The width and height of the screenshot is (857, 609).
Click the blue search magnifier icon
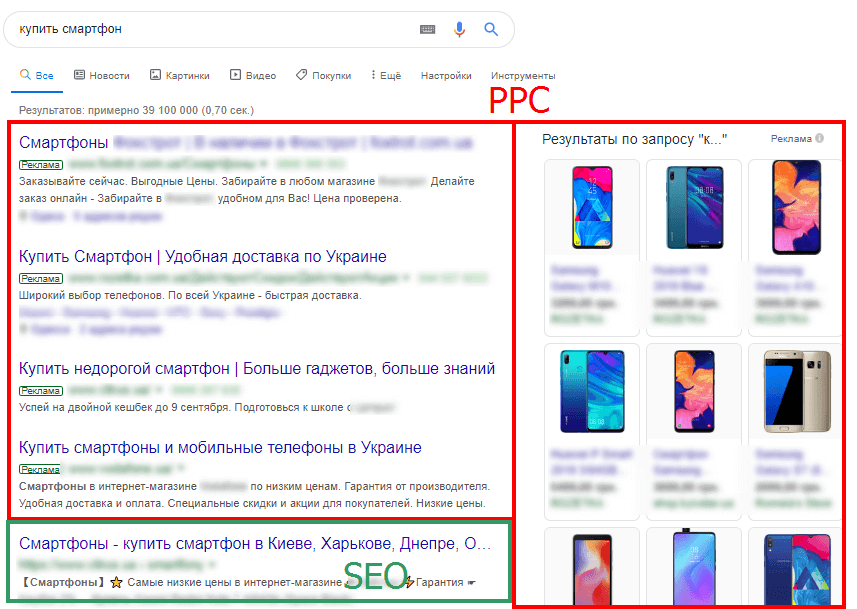[x=491, y=30]
